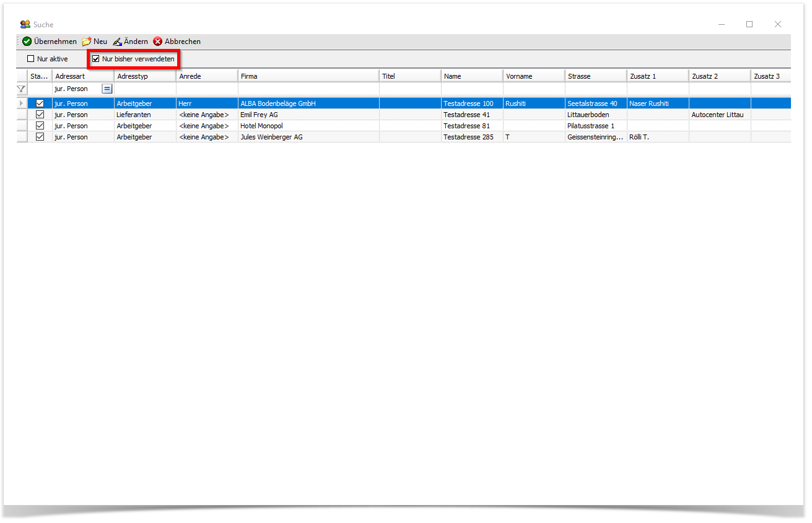Image resolution: width=812 pixels, height=523 pixels.
Task: Click the Zusatz 2 column header
Action: (720, 76)
